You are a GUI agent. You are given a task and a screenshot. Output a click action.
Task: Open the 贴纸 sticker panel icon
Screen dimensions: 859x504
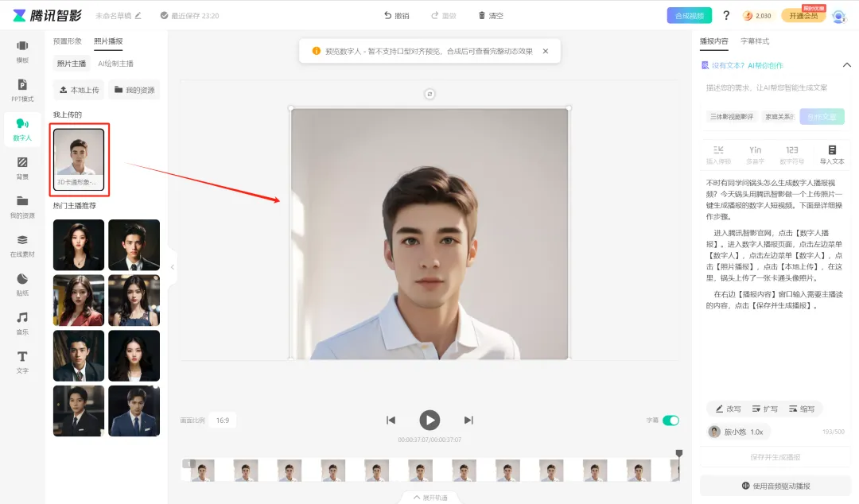(22, 284)
